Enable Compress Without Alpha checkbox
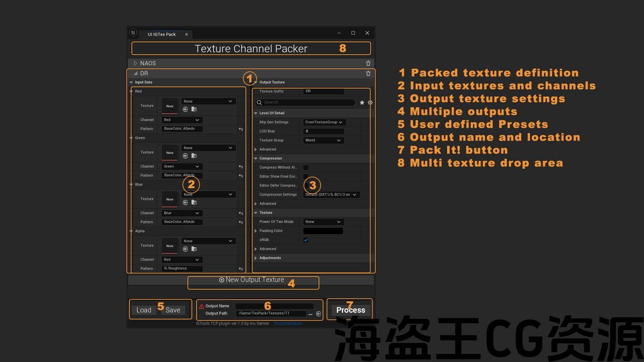644x362 pixels. tap(306, 167)
